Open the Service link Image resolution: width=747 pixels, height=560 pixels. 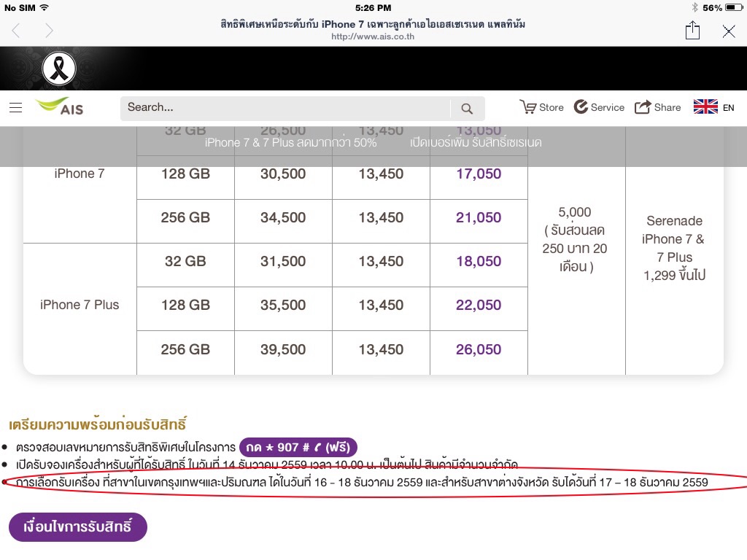[x=599, y=107]
